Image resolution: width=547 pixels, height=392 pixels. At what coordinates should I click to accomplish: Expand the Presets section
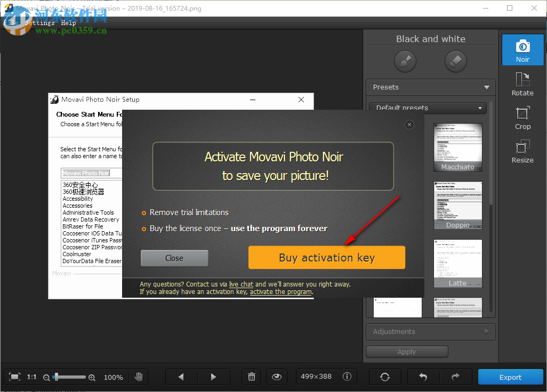click(x=430, y=87)
